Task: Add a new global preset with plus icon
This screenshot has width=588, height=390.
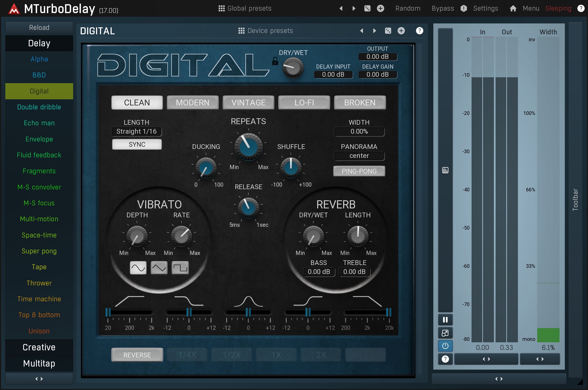Action: (x=380, y=8)
